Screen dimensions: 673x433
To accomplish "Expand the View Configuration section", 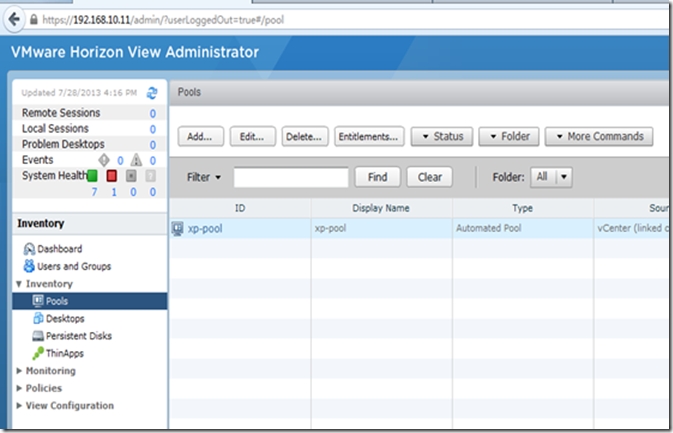I will (x=19, y=406).
